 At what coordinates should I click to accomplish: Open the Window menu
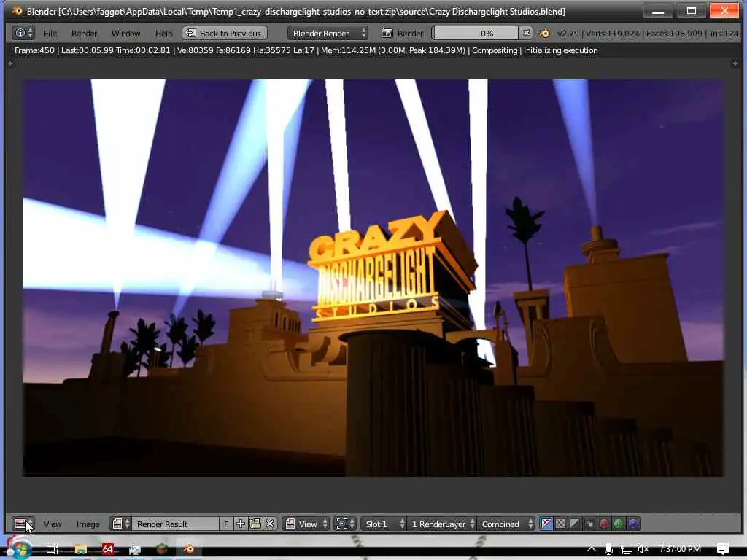125,34
